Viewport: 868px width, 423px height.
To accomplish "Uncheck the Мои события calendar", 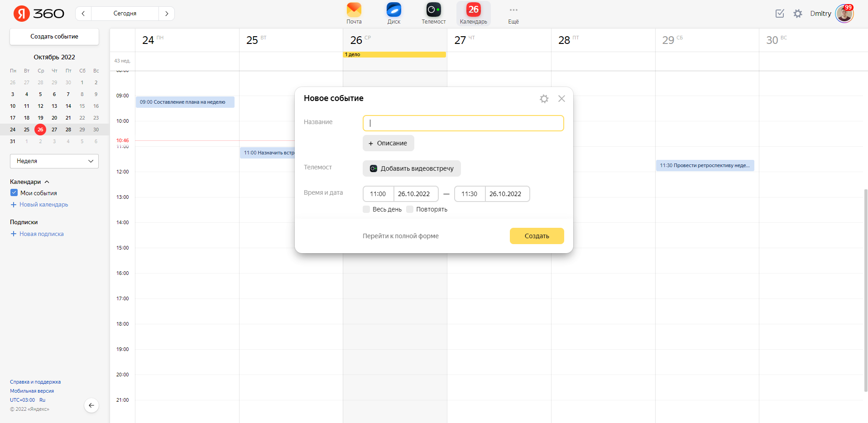I will [x=14, y=193].
